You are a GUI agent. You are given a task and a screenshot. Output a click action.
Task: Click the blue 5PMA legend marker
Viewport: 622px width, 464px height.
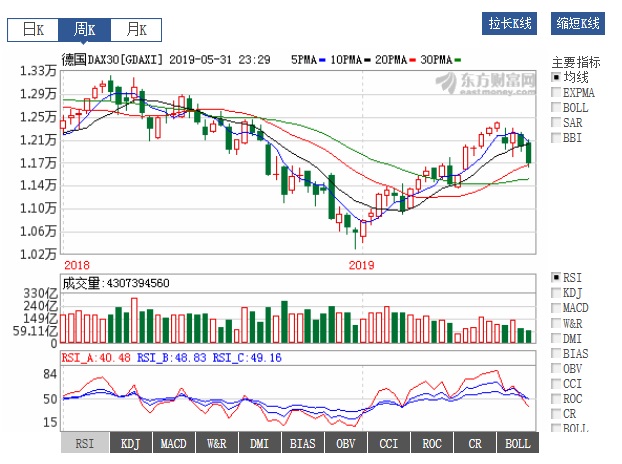click(323, 60)
